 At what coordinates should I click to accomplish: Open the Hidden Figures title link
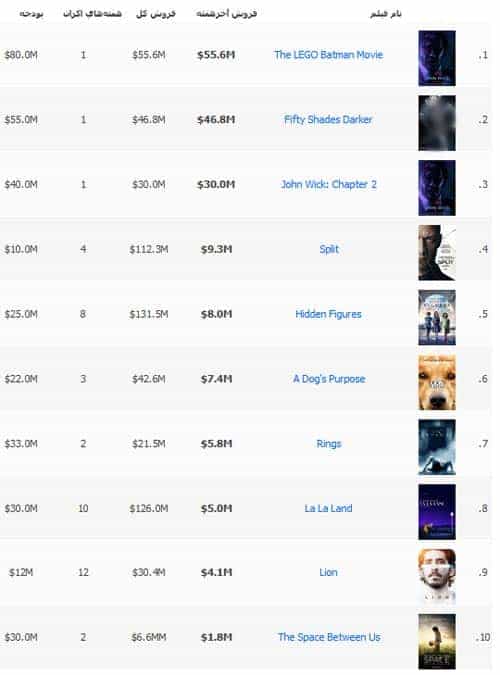click(329, 314)
